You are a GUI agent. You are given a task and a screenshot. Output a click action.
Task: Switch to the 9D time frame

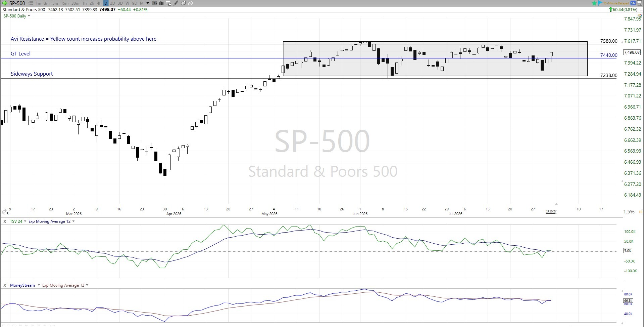coord(135,3)
